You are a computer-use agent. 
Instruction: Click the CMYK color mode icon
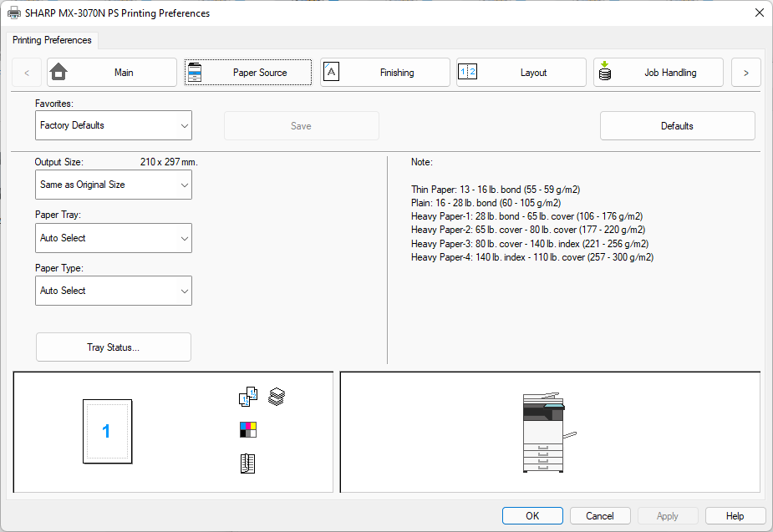[248, 430]
